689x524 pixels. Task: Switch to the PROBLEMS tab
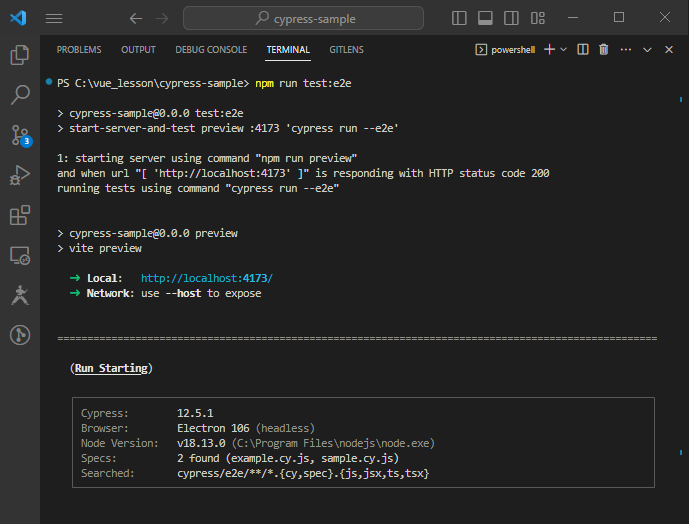pos(79,50)
